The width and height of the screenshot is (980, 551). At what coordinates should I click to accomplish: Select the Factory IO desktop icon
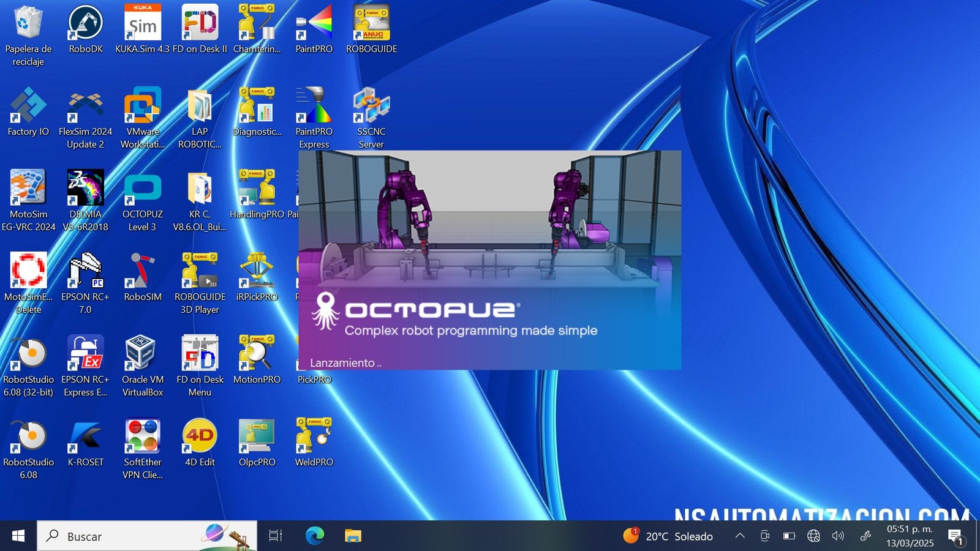click(28, 112)
